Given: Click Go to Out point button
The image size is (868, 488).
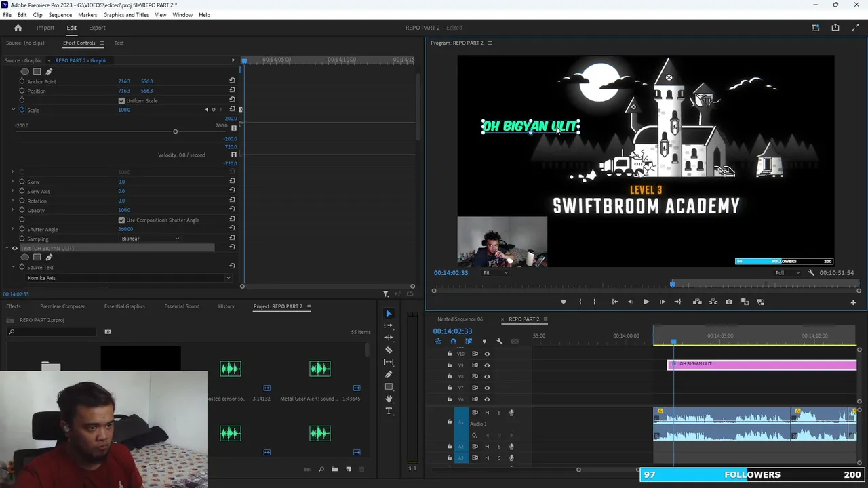Looking at the screenshot, I should coord(677,302).
